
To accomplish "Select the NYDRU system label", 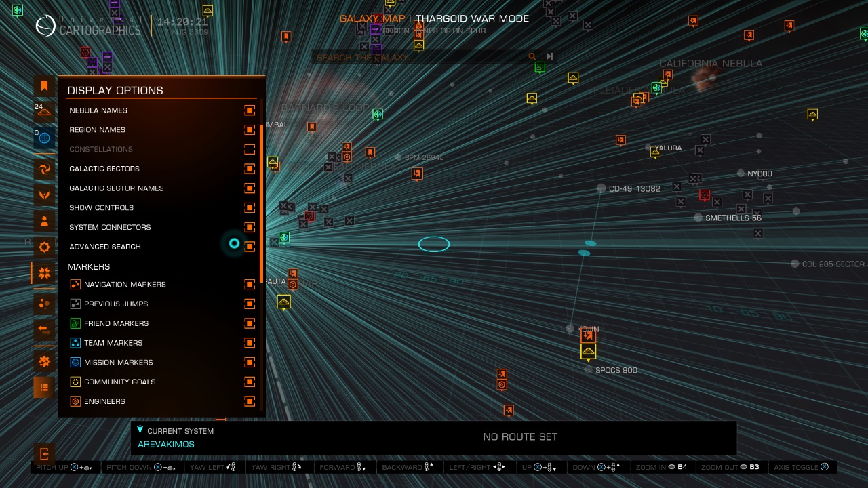I will tap(759, 174).
